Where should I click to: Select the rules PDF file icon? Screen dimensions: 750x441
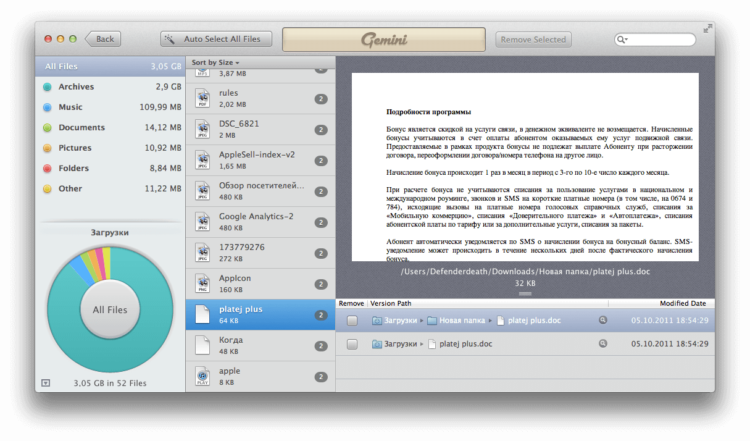tap(203, 99)
